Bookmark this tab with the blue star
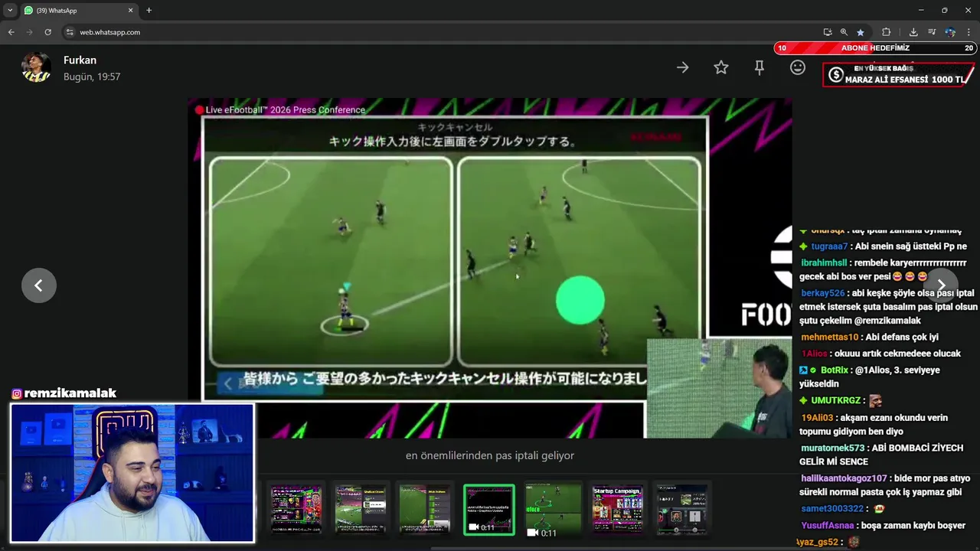This screenshot has width=980, height=551. [861, 32]
